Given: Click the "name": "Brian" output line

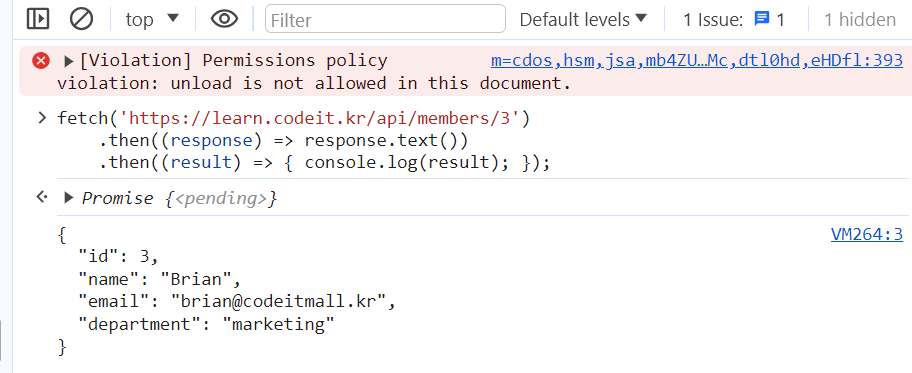Looking at the screenshot, I should point(160,279).
